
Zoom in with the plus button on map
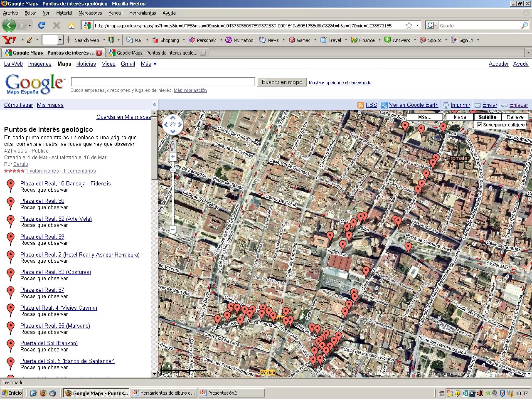coord(173,157)
